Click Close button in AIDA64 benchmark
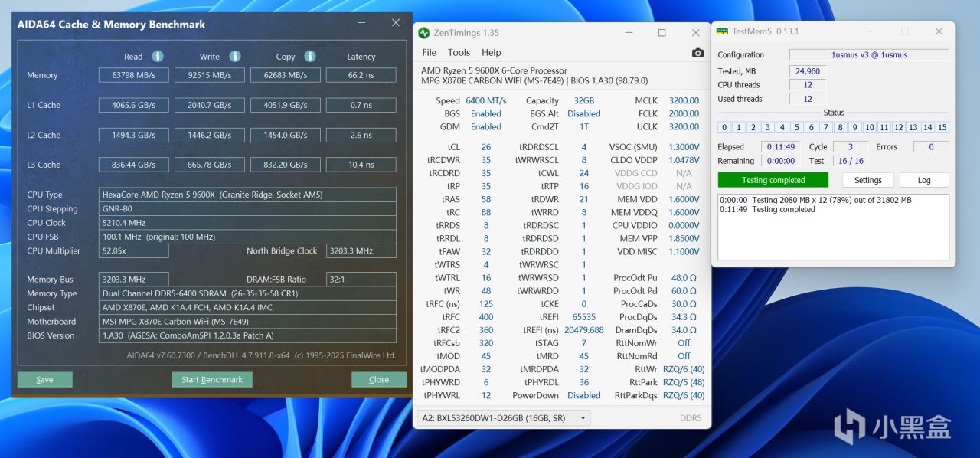The image size is (980, 458). [x=379, y=379]
